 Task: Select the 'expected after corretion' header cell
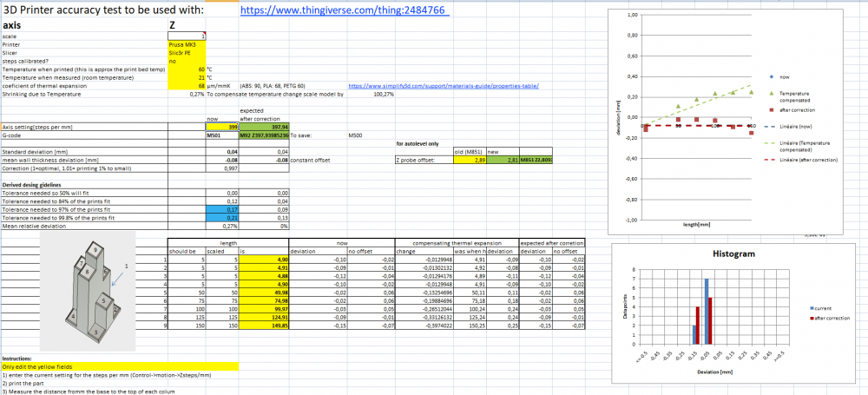tap(552, 243)
